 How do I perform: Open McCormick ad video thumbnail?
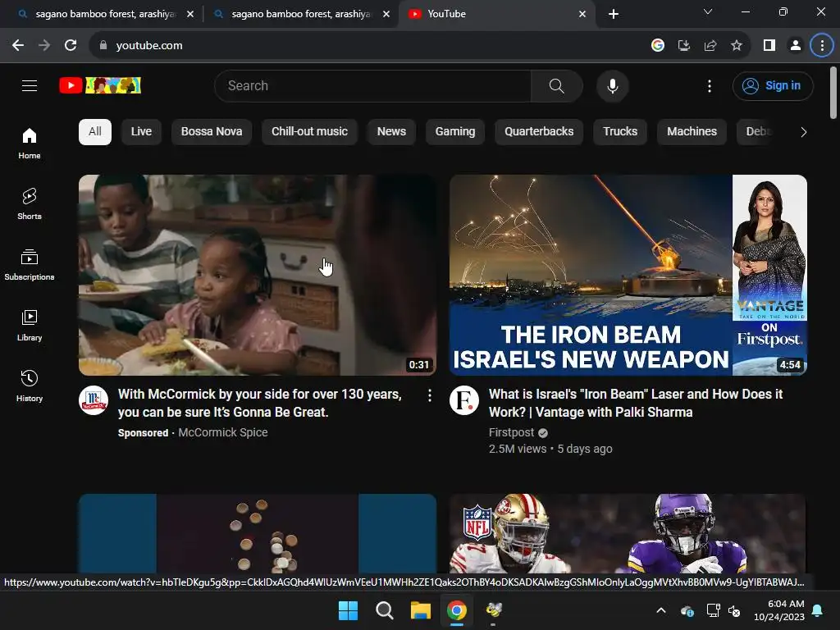point(258,275)
